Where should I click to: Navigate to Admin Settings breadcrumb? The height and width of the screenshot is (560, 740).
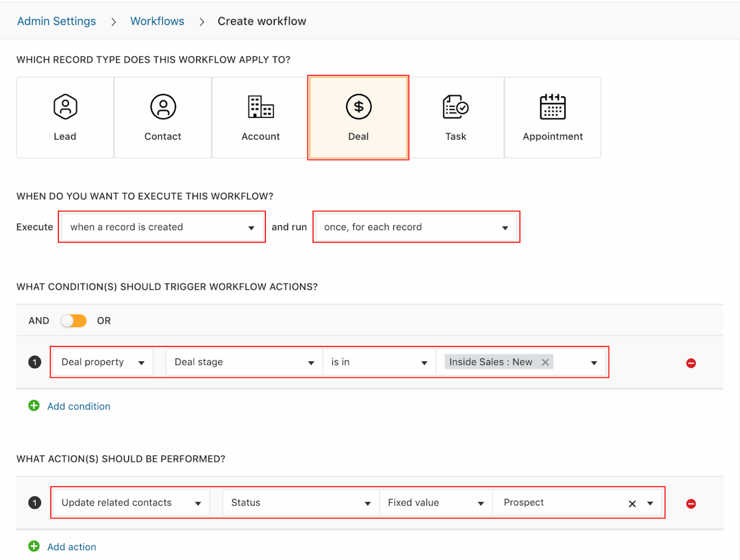pos(56,21)
